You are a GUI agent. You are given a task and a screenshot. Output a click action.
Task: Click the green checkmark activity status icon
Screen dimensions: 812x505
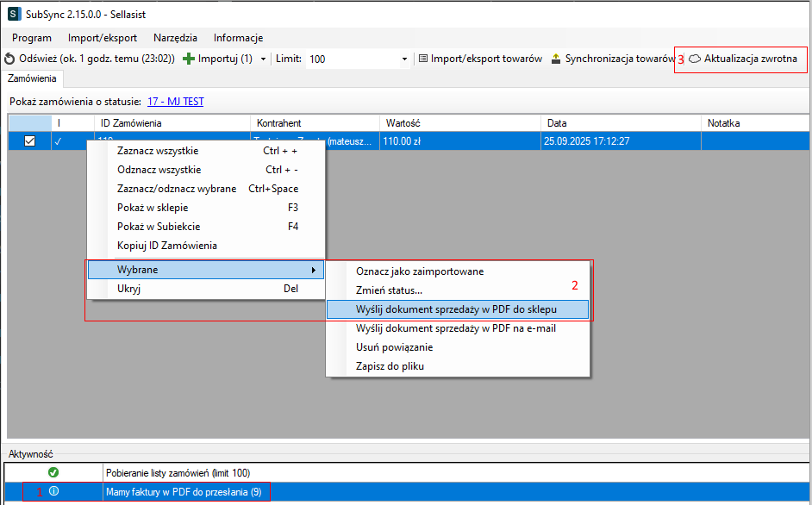click(x=53, y=472)
